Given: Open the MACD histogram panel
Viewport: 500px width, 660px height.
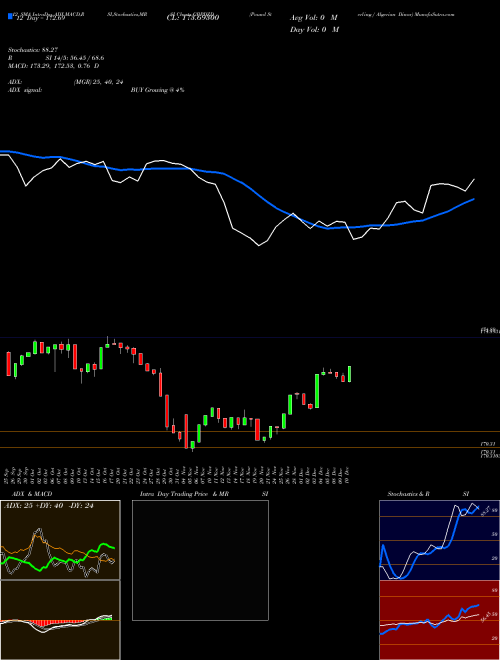Looking at the screenshot, I should 60,620.
